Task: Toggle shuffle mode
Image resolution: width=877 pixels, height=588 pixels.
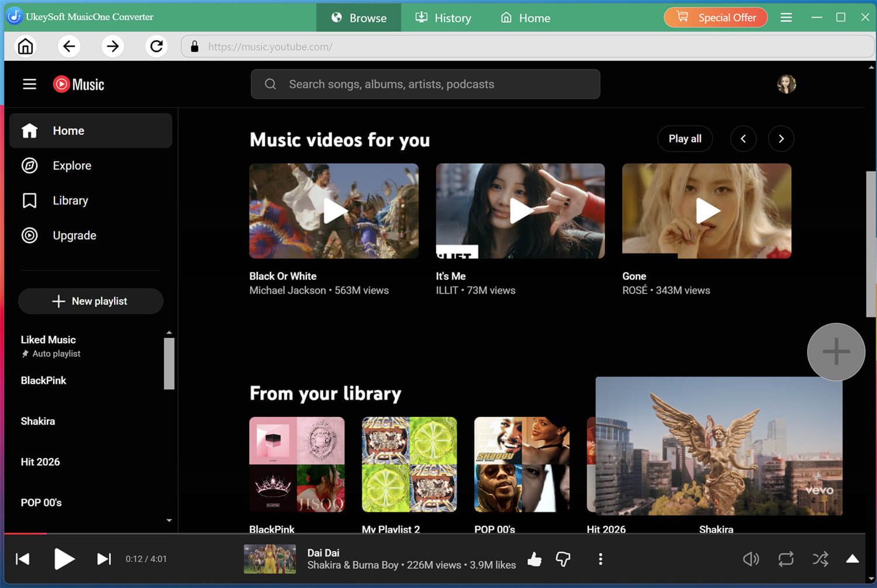Action: pos(820,559)
